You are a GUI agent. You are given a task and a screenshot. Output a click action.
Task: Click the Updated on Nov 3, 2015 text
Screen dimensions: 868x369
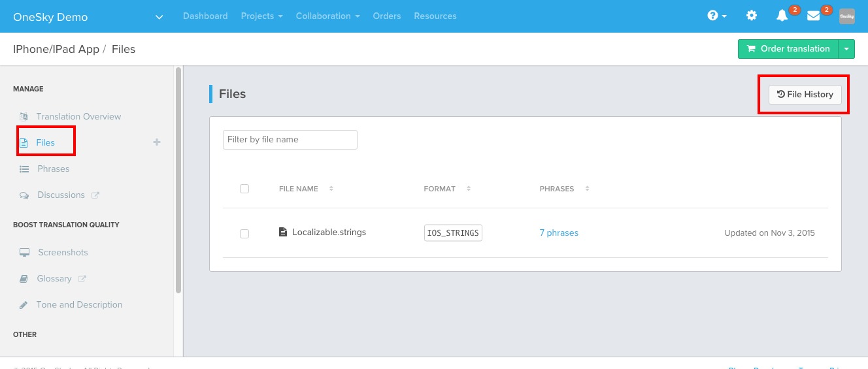[770, 233]
